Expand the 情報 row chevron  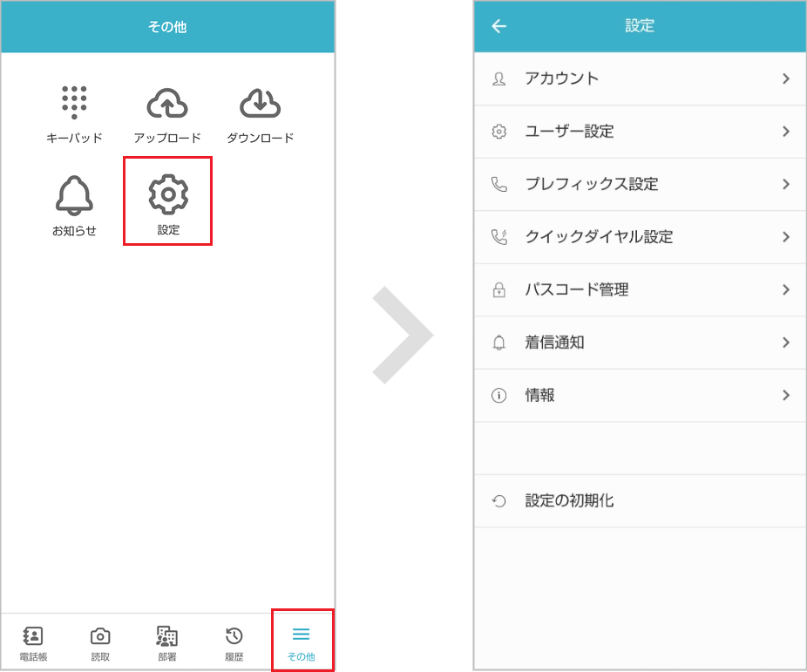pyautogui.click(x=786, y=395)
